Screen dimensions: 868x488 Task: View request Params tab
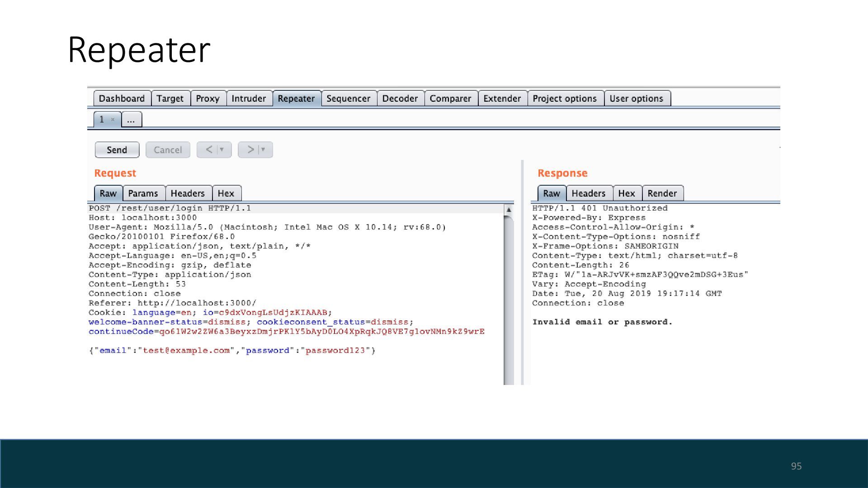pos(143,193)
